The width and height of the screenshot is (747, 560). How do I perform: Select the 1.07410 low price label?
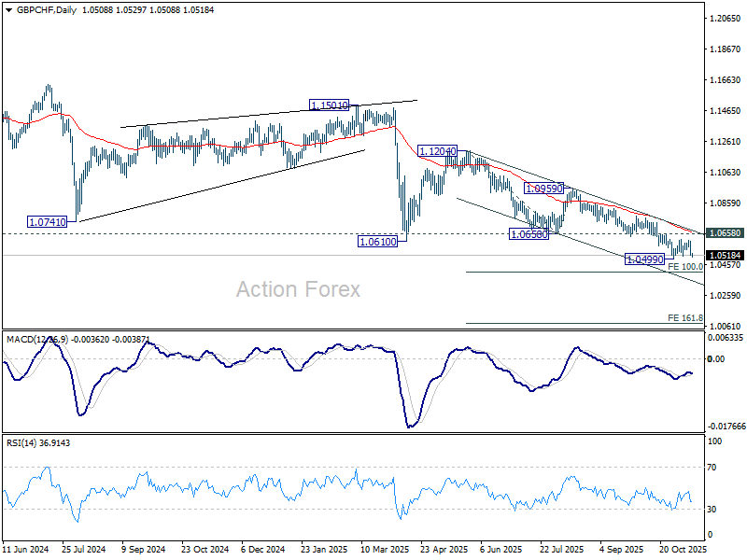pyautogui.click(x=48, y=221)
